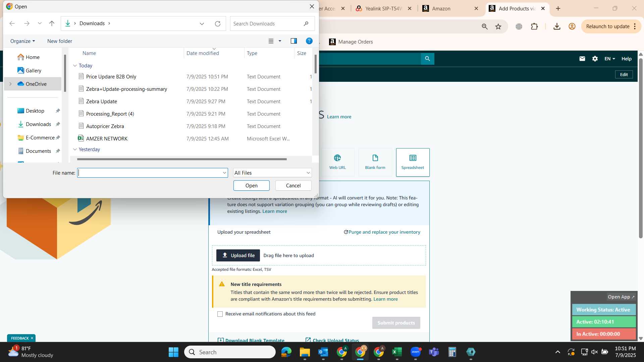The image size is (644, 362).
Task: Open Desktop from quick access
Action: tap(35, 111)
